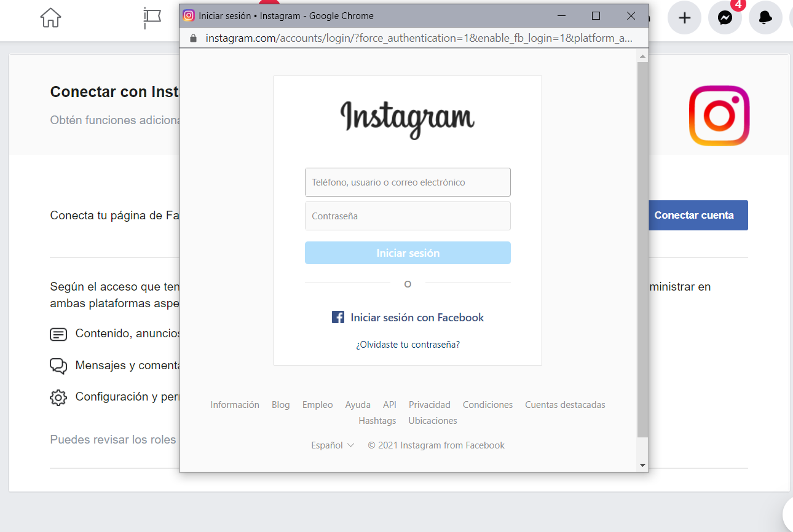Click the popup scrollbar up arrow
This screenshot has height=532, width=793.
click(x=642, y=57)
